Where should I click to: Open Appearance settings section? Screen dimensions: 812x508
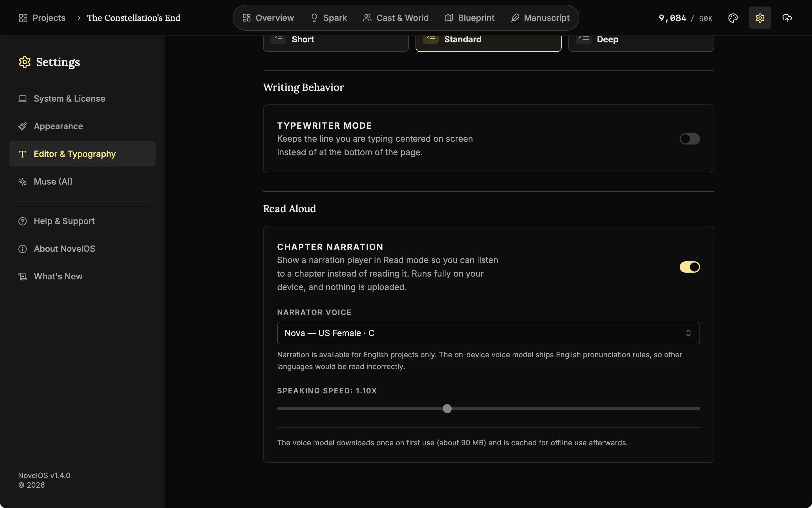tap(82, 126)
